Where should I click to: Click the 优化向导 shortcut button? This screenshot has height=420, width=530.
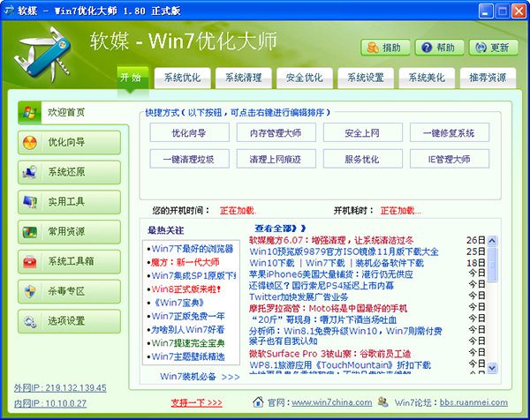click(x=190, y=132)
